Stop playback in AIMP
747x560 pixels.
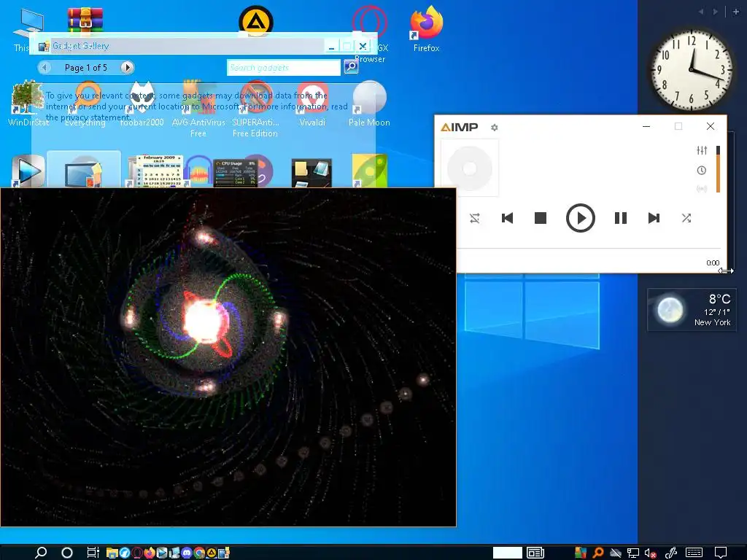coord(541,218)
